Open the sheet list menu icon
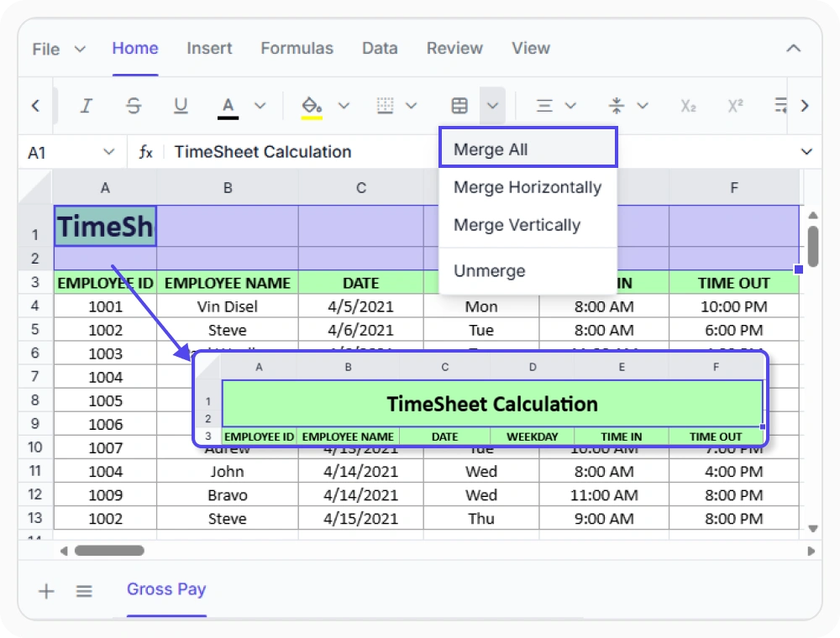This screenshot has width=840, height=638. coord(84,591)
